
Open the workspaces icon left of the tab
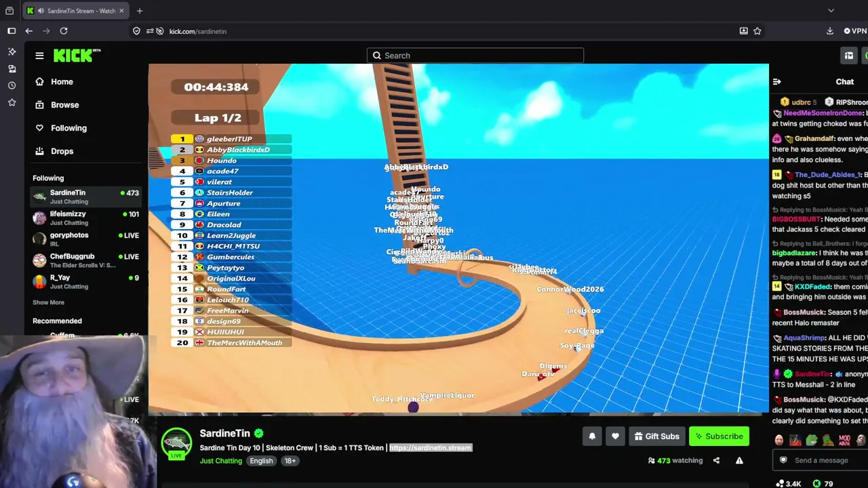(9, 11)
